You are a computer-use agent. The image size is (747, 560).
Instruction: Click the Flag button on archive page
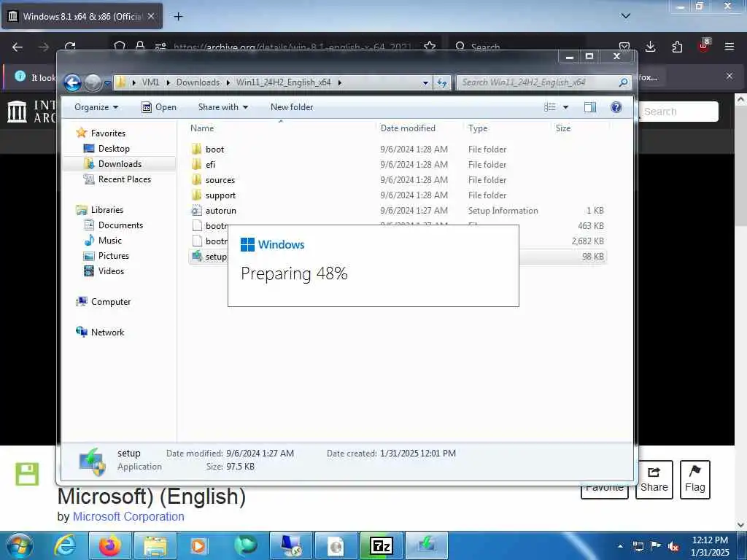coord(694,480)
